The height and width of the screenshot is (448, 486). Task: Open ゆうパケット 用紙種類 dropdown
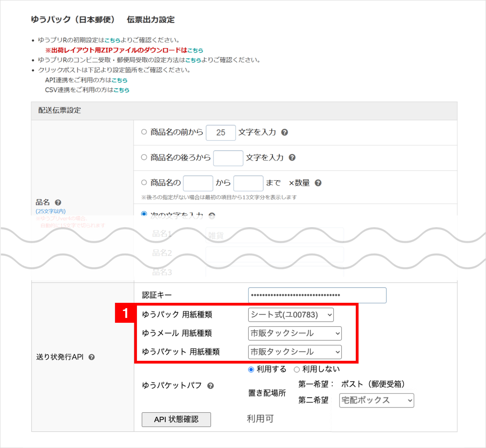point(295,352)
